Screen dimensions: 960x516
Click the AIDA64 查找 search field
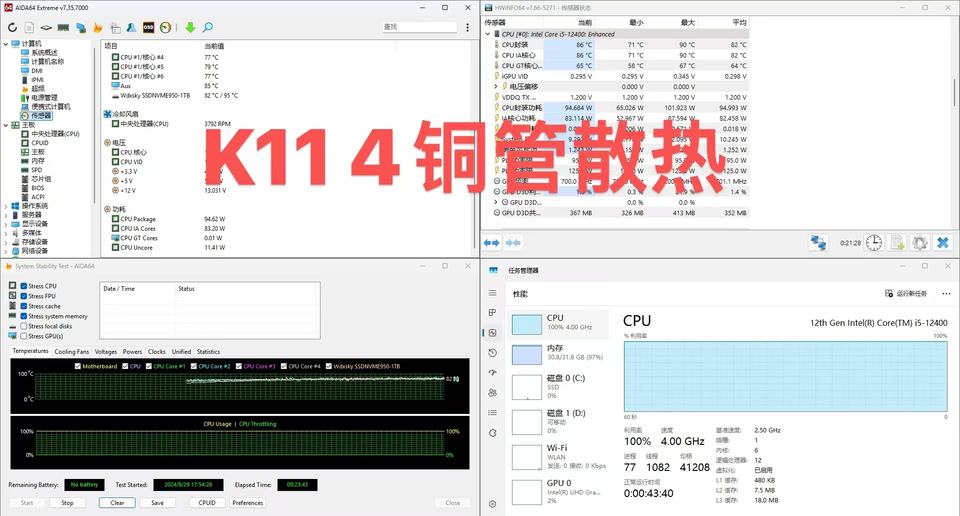(419, 27)
